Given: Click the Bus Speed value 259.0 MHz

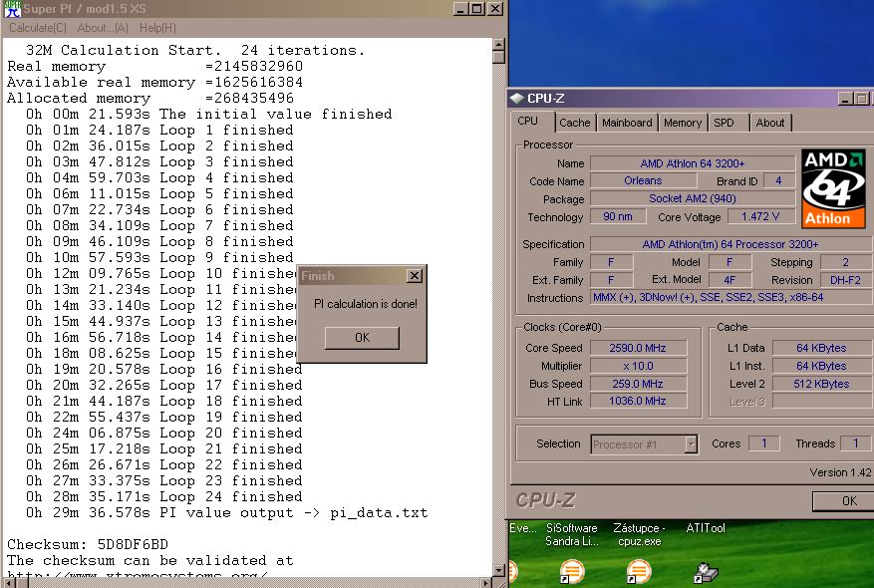Looking at the screenshot, I should click(x=638, y=384).
